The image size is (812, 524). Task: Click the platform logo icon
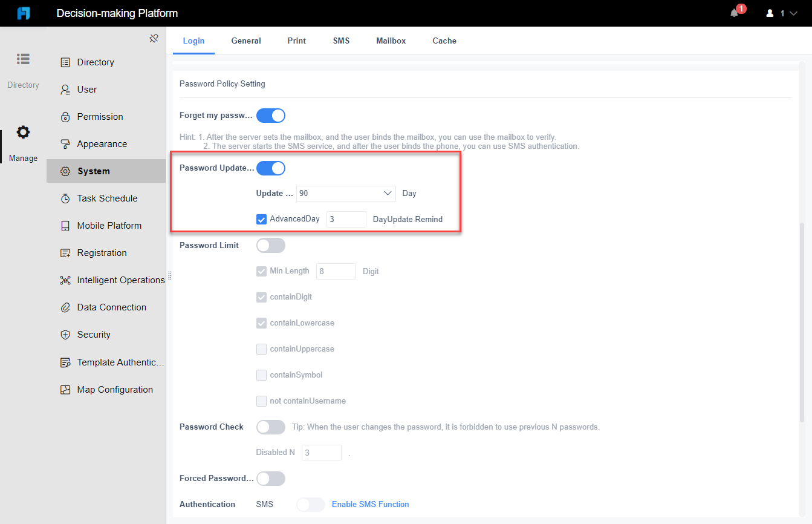click(x=24, y=13)
